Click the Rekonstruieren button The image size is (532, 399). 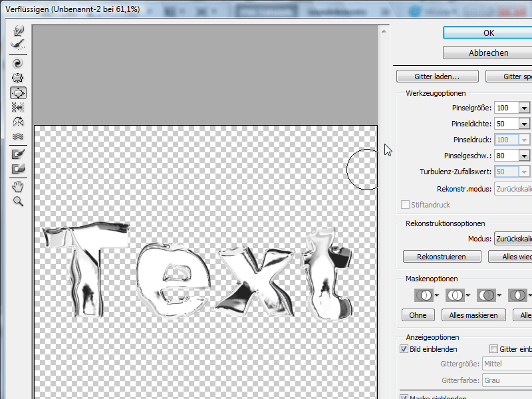442,257
